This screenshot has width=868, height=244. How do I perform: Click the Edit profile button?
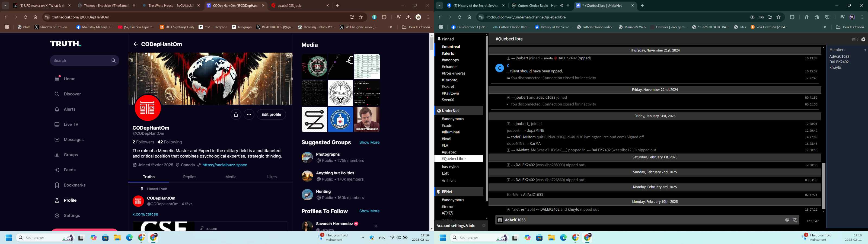(271, 115)
